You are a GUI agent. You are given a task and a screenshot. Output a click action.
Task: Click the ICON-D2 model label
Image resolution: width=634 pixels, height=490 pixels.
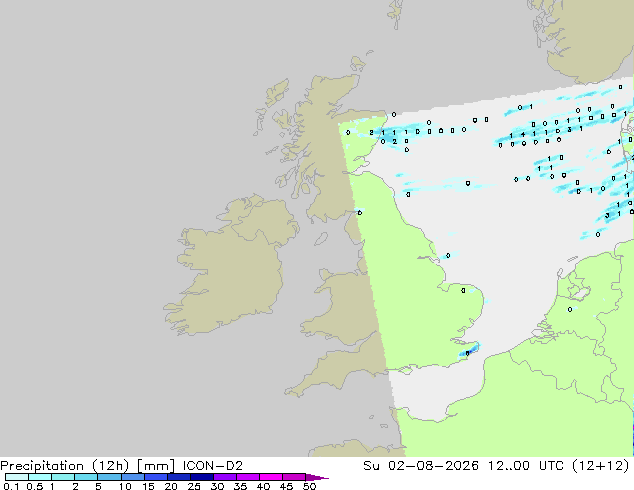click(213, 466)
